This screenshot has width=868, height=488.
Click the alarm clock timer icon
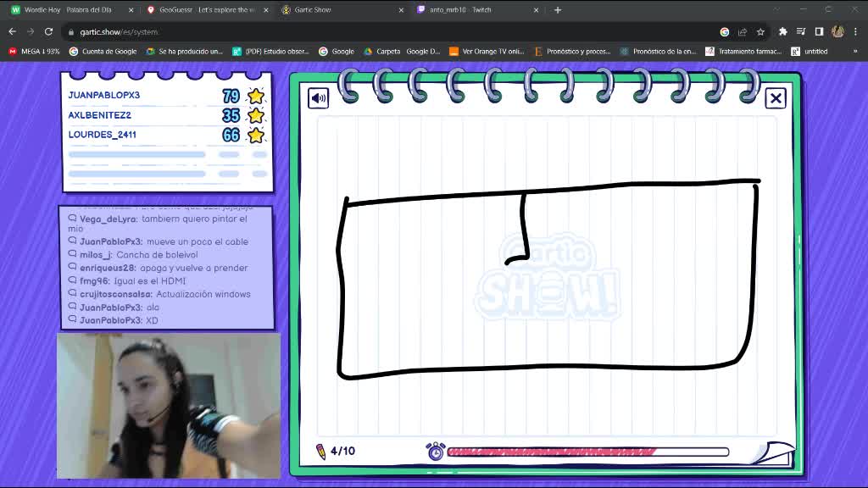435,451
